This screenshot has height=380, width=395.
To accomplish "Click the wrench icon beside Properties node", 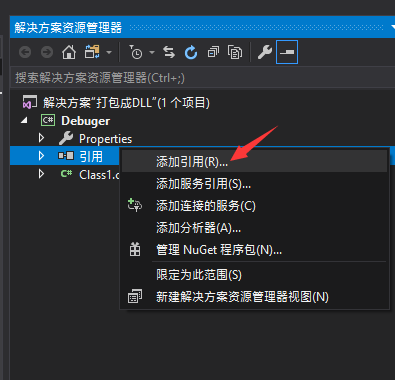I will 66,138.
